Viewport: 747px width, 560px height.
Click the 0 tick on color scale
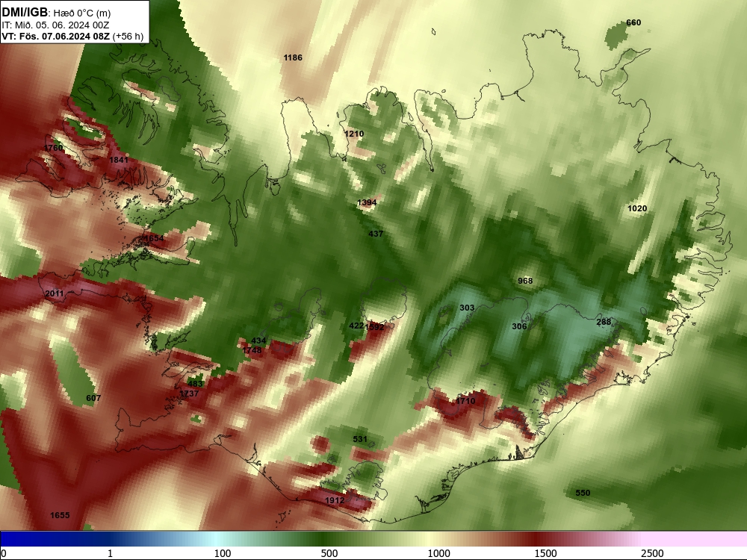[4, 553]
